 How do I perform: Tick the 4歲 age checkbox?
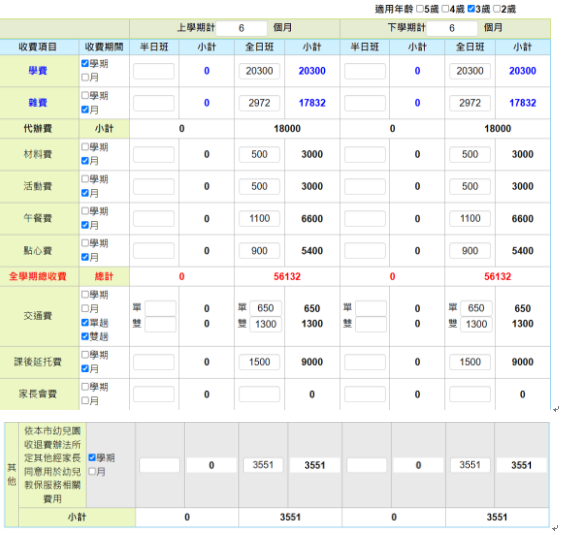446,9
